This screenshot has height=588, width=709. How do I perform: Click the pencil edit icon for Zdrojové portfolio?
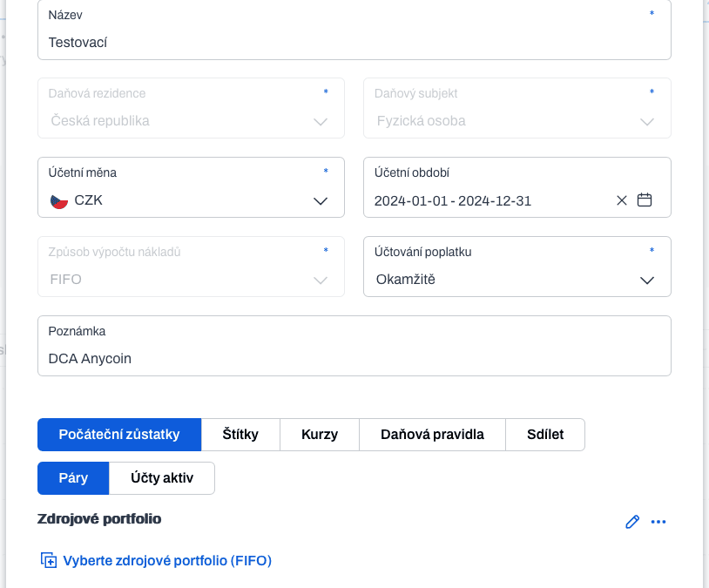632,522
